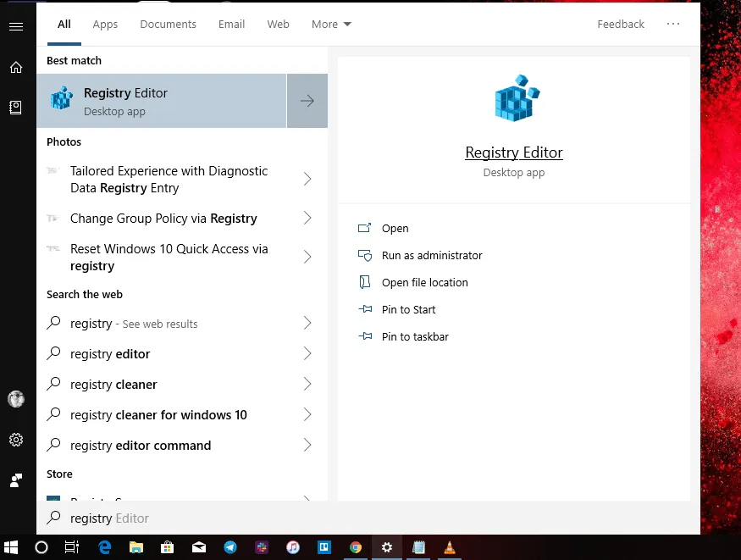
Task: Click the Pin to taskbar pin icon
Action: click(365, 336)
